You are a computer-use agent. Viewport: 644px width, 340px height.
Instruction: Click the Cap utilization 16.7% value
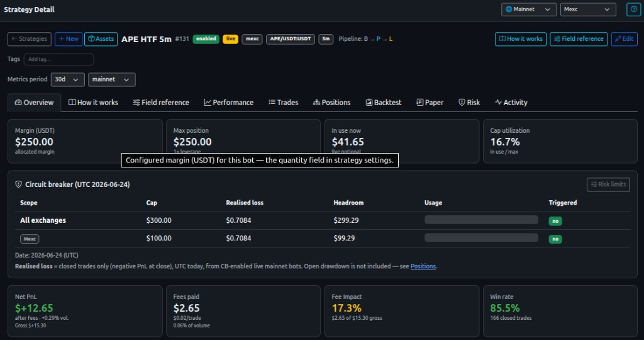point(505,142)
